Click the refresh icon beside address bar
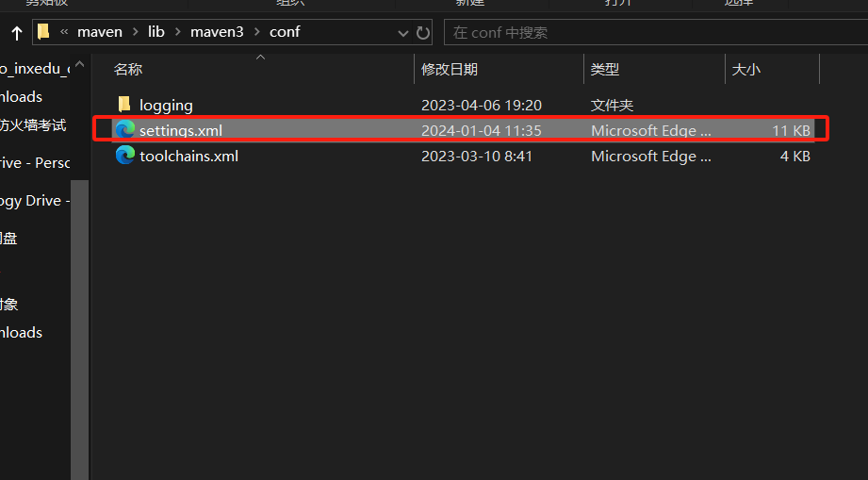 pyautogui.click(x=423, y=33)
